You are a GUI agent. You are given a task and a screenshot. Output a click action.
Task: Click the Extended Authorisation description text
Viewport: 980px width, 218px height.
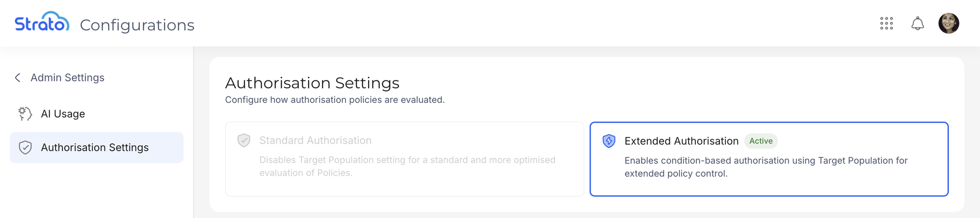(x=766, y=167)
